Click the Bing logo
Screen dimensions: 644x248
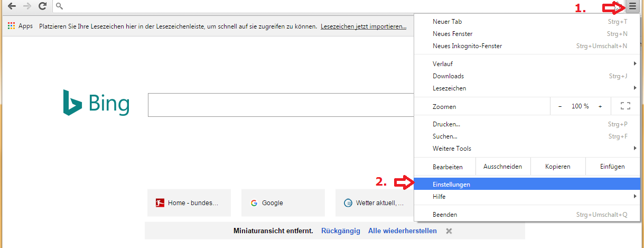pos(96,104)
